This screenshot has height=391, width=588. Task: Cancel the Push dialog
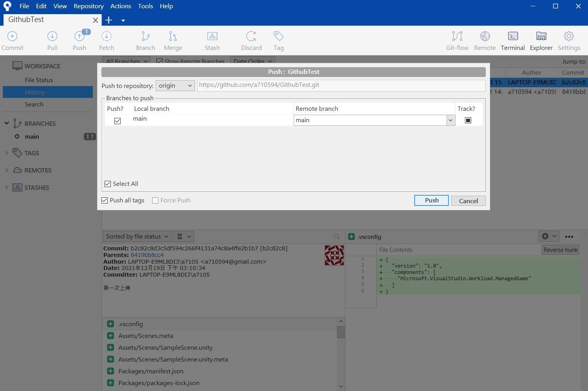pyautogui.click(x=469, y=201)
